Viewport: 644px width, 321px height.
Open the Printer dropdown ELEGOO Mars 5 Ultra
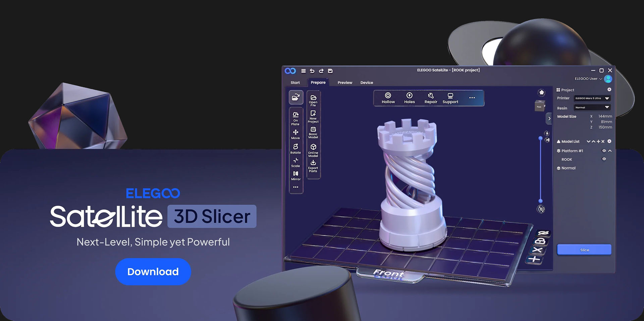pos(592,98)
